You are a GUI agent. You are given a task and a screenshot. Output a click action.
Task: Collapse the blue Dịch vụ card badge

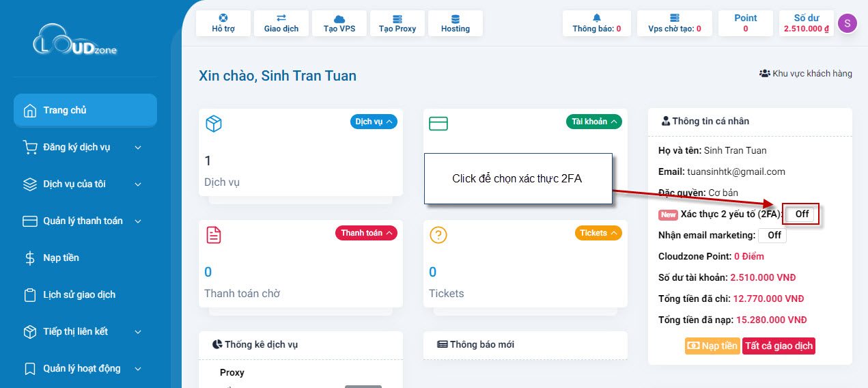tap(374, 122)
